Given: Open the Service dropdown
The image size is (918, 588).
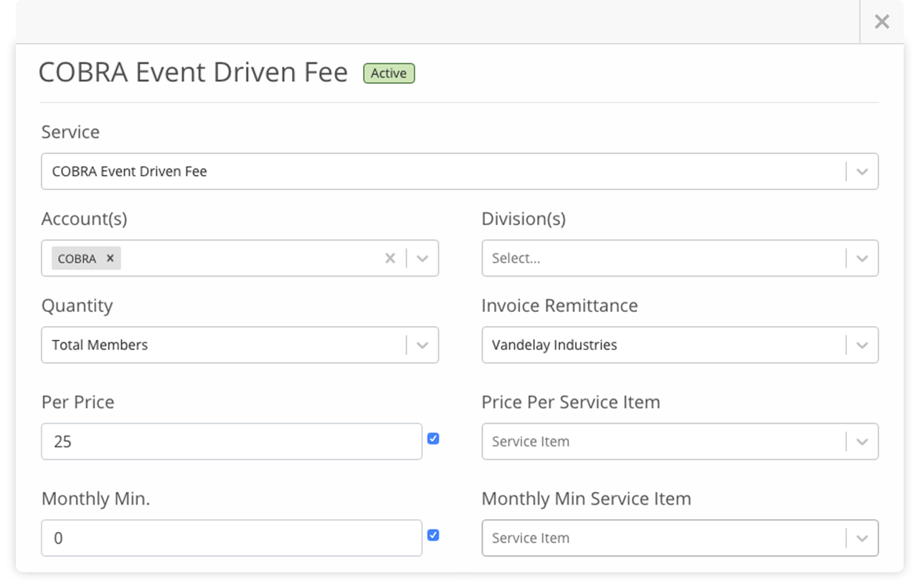Looking at the screenshot, I should tap(460, 171).
